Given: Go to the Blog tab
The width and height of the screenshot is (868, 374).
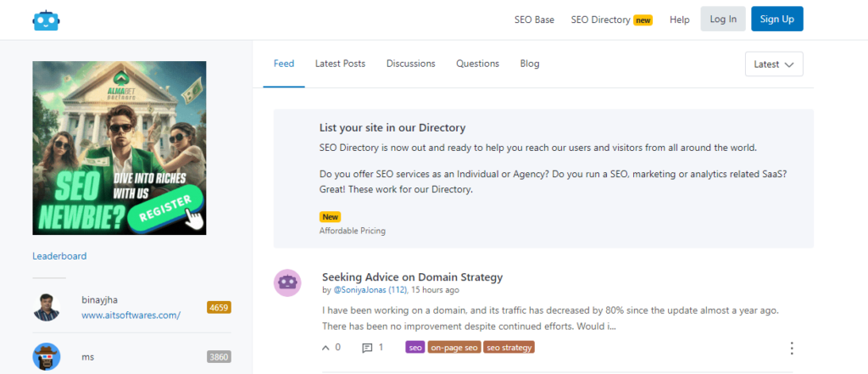Looking at the screenshot, I should 529,64.
